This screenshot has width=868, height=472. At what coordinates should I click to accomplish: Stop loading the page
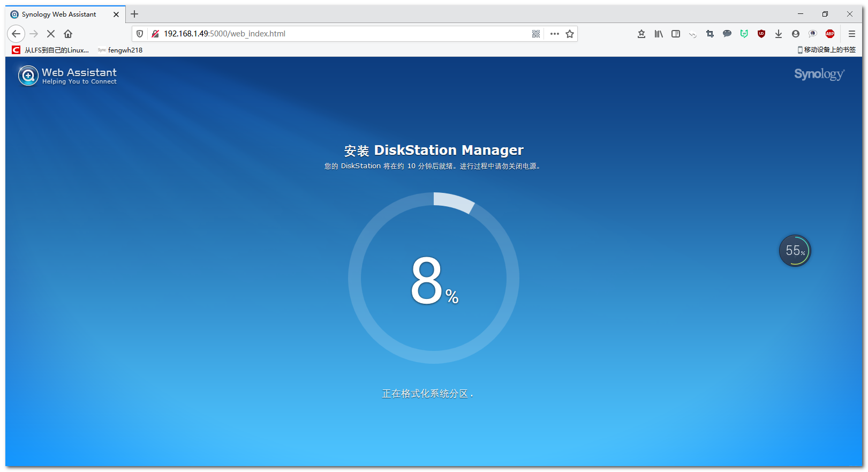pyautogui.click(x=51, y=34)
